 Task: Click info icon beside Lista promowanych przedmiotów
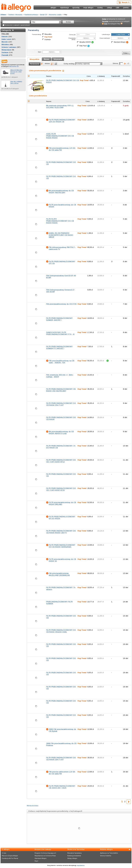[x=63, y=71]
